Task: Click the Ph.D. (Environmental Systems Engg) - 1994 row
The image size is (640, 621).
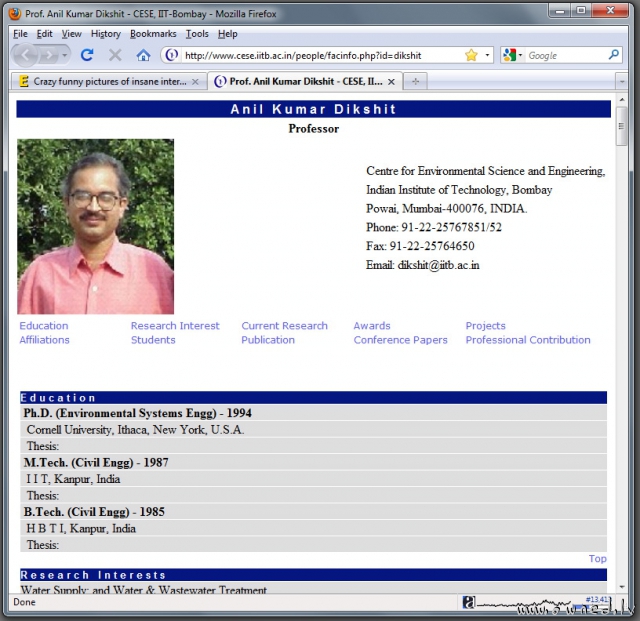Action: [313, 413]
